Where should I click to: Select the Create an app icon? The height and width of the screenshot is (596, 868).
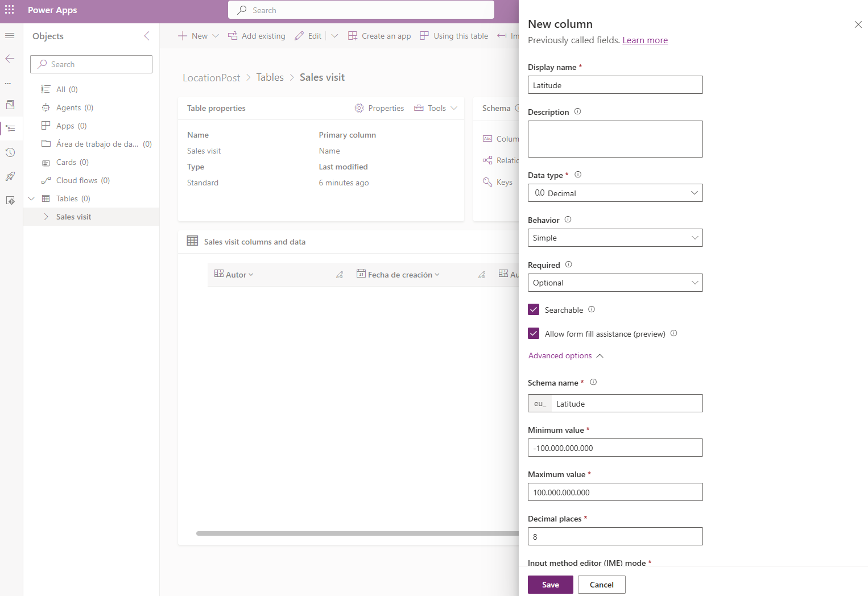tap(353, 35)
